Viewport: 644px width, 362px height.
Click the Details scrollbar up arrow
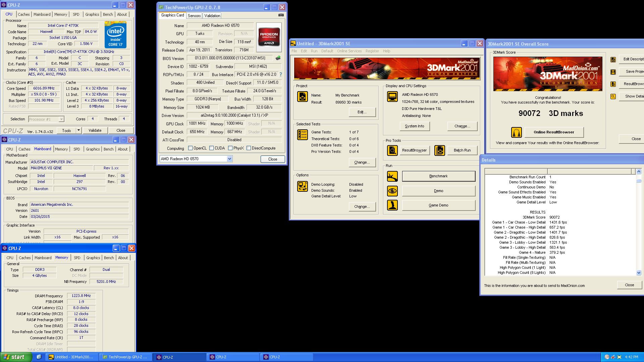[x=639, y=171]
